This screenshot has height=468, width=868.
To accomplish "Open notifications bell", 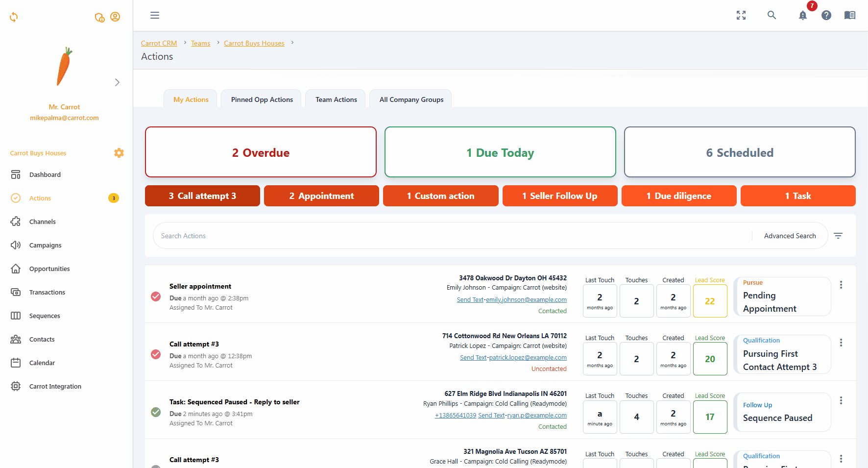I will pyautogui.click(x=802, y=15).
